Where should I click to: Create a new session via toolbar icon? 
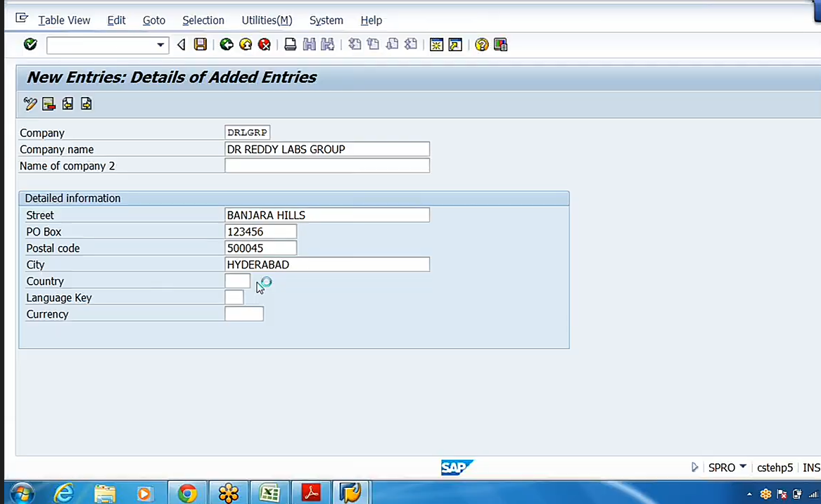click(x=436, y=45)
